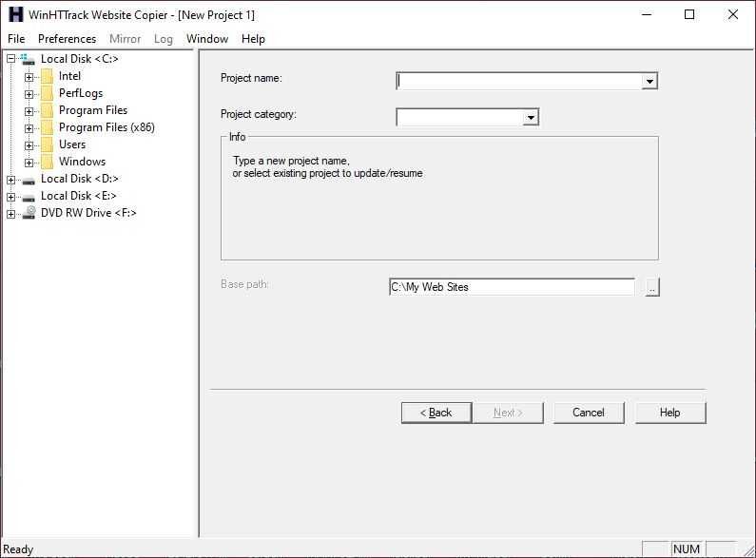Click the Cancel button
The width and height of the screenshot is (756, 558).
tap(589, 413)
